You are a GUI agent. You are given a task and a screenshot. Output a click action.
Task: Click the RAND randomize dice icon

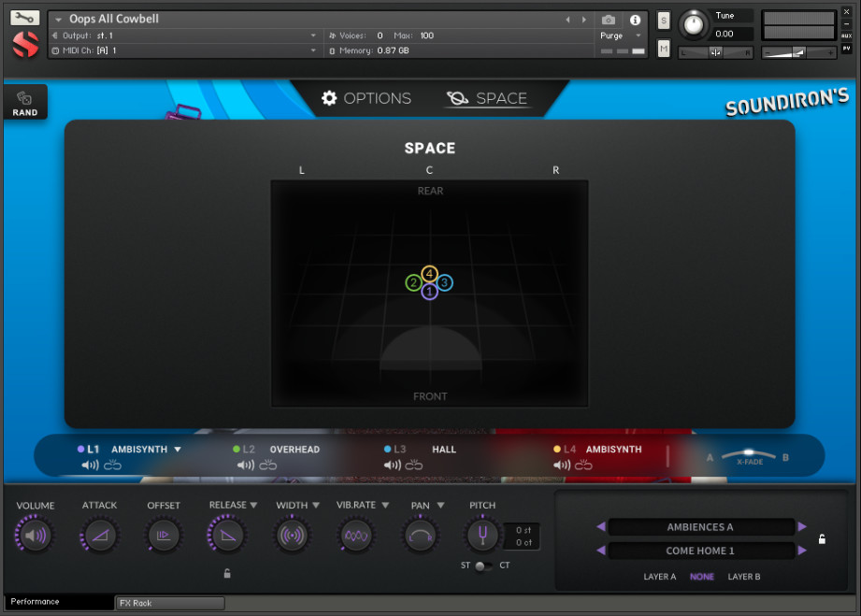click(25, 98)
